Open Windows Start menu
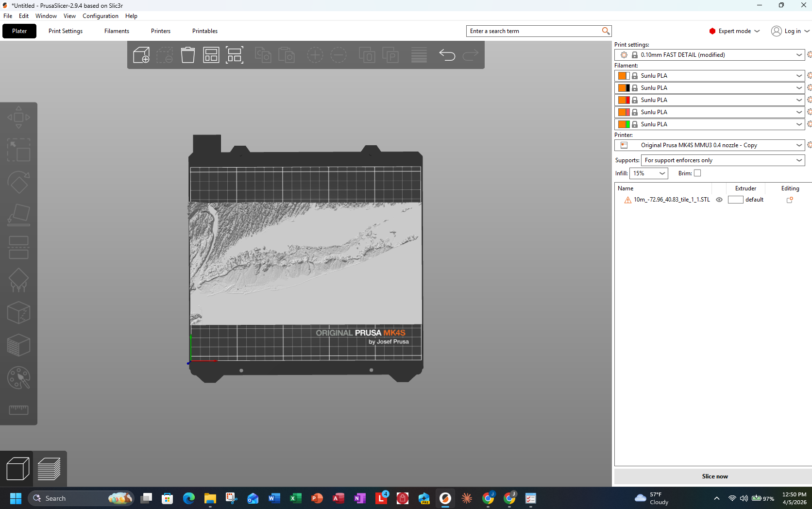 click(16, 498)
